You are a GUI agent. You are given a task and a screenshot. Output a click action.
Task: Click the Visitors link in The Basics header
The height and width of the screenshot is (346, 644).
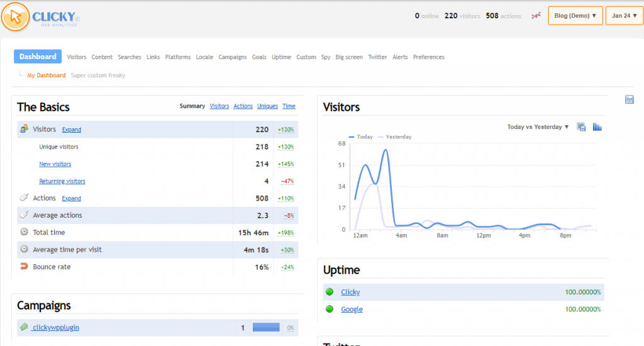(219, 106)
